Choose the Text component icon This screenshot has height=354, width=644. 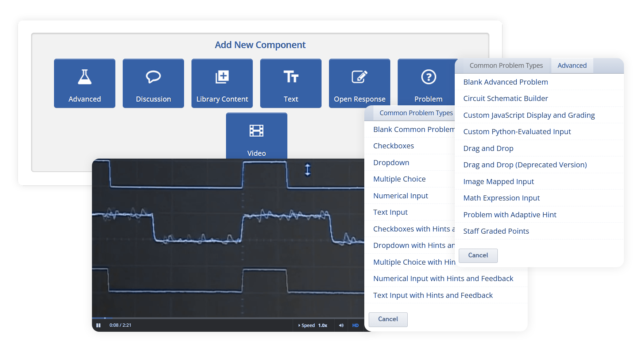click(291, 77)
